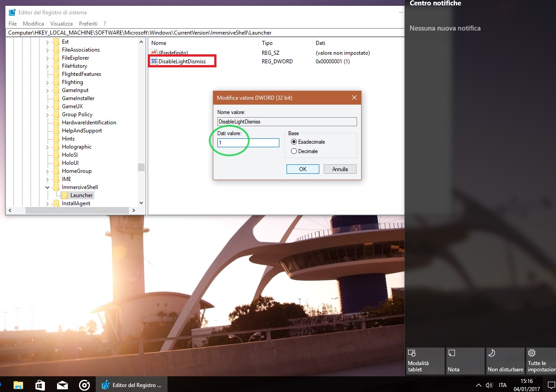The image size is (556, 392).
Task: Click the Hints folder icon
Action: [56, 139]
